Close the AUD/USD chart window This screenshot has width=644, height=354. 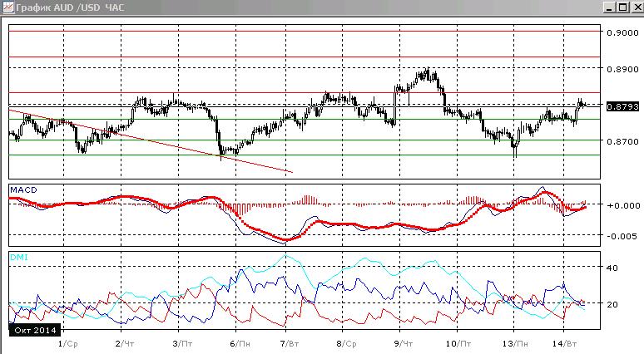[637, 7]
